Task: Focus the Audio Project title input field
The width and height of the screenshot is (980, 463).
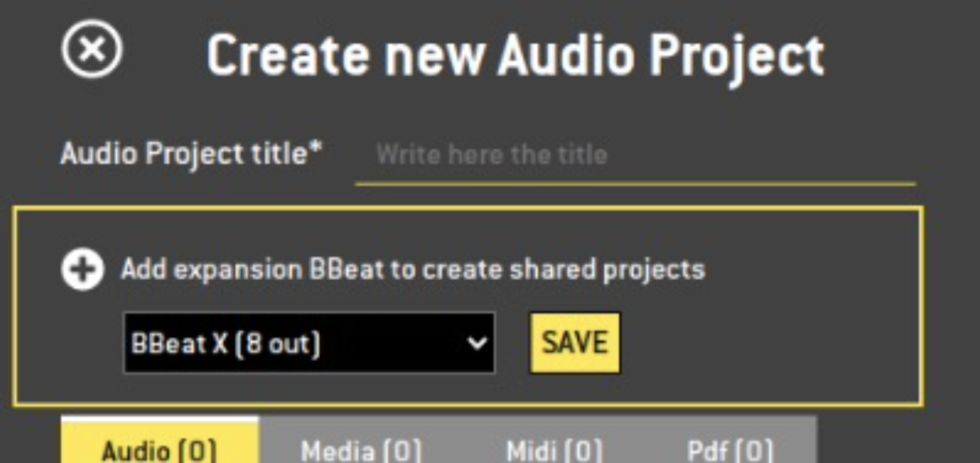Action: [636, 155]
